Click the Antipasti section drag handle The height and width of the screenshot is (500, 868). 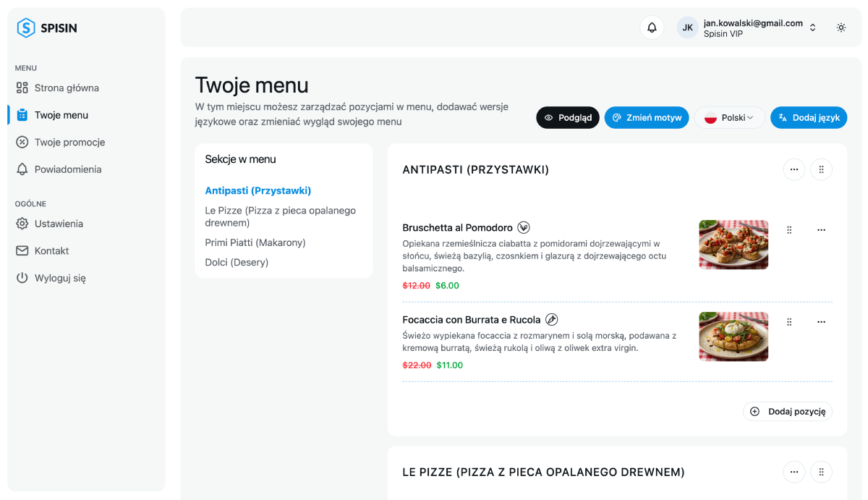coord(821,169)
